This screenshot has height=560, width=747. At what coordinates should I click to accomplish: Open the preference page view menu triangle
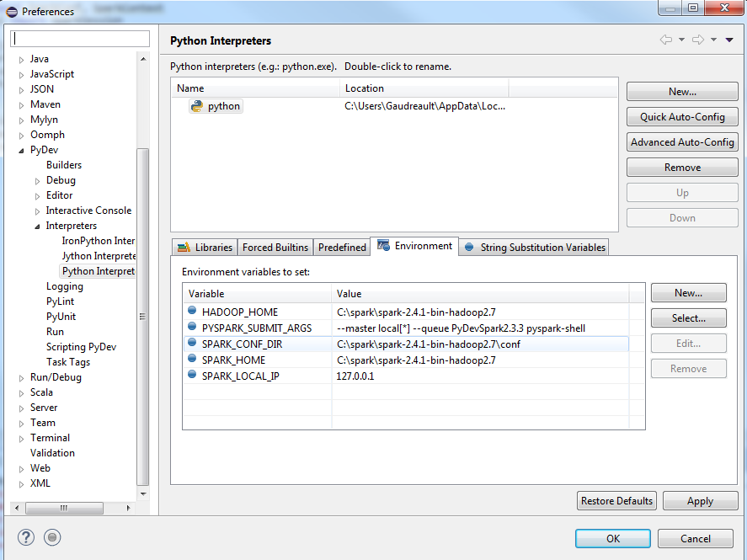pos(729,40)
